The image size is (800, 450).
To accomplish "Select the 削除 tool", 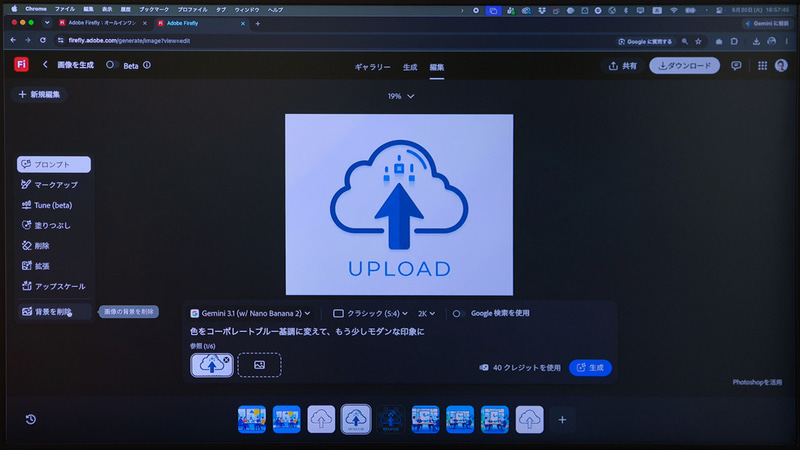I will click(54, 246).
